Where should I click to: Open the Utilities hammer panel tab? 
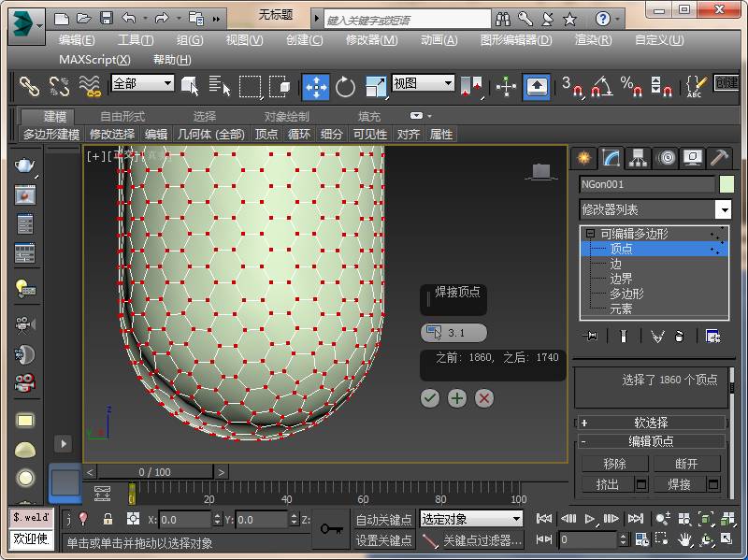[719, 157]
